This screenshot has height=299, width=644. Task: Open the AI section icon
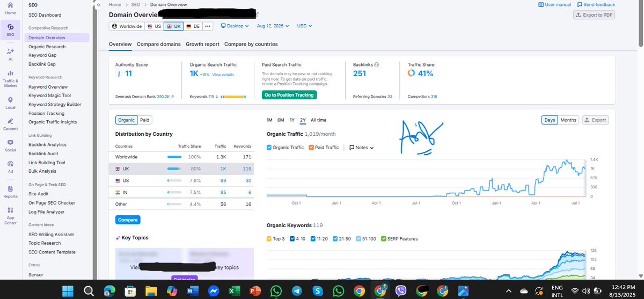click(x=10, y=52)
